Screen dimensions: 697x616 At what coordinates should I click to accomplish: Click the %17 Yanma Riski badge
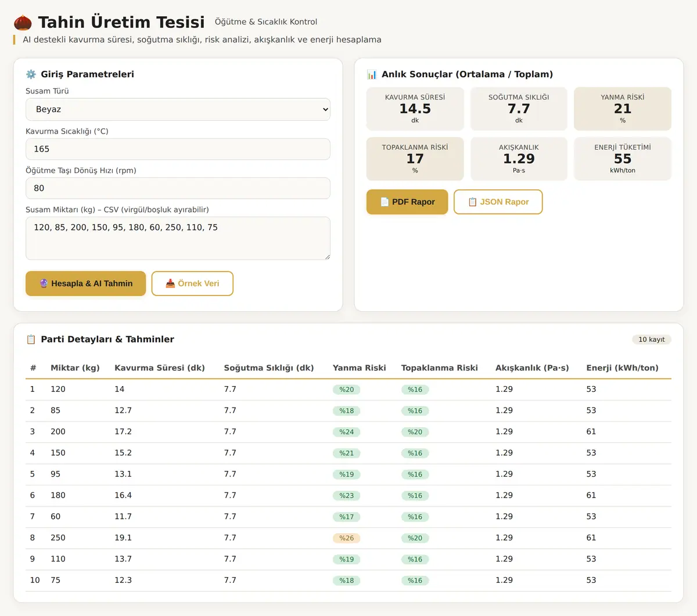click(x=347, y=517)
